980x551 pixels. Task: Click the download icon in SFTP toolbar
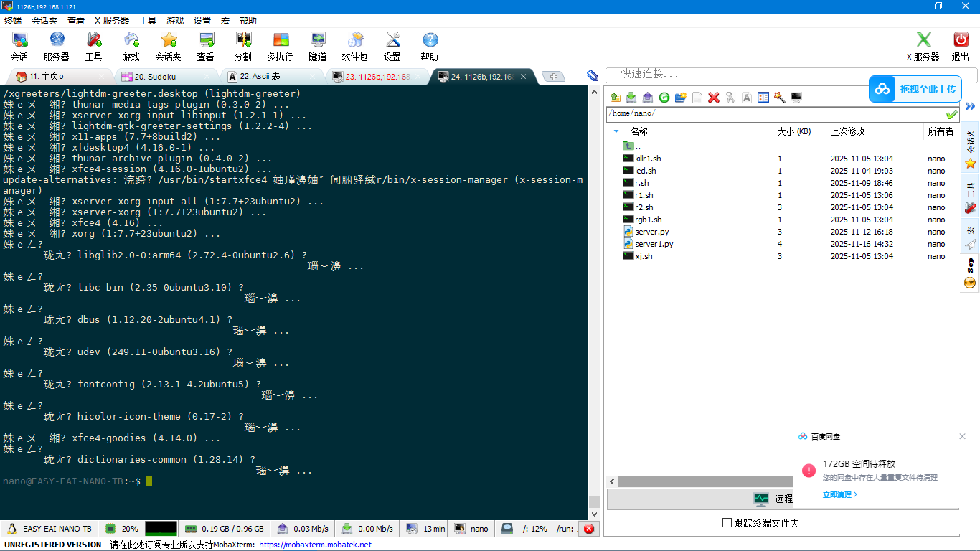click(x=631, y=98)
